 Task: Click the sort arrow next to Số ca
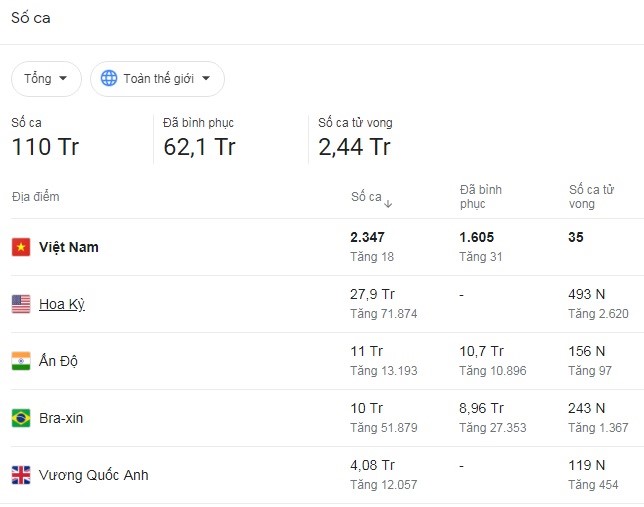pyautogui.click(x=388, y=203)
